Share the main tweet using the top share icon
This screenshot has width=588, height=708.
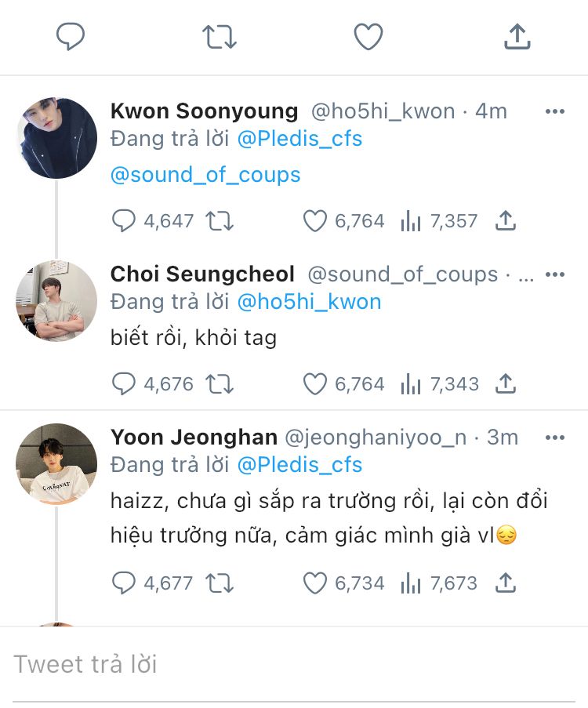click(x=517, y=36)
